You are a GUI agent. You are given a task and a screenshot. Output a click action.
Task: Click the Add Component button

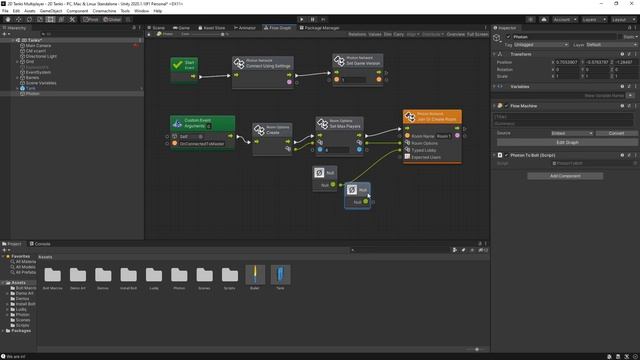click(565, 176)
